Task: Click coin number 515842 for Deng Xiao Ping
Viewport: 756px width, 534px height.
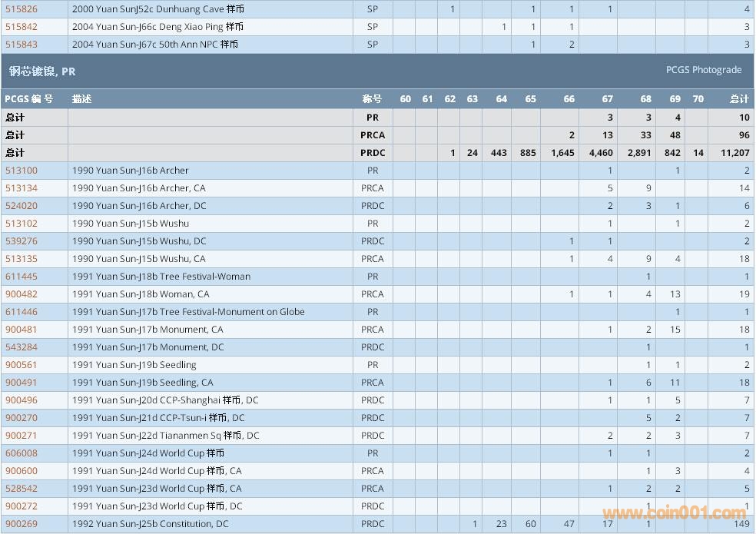Action: point(21,27)
